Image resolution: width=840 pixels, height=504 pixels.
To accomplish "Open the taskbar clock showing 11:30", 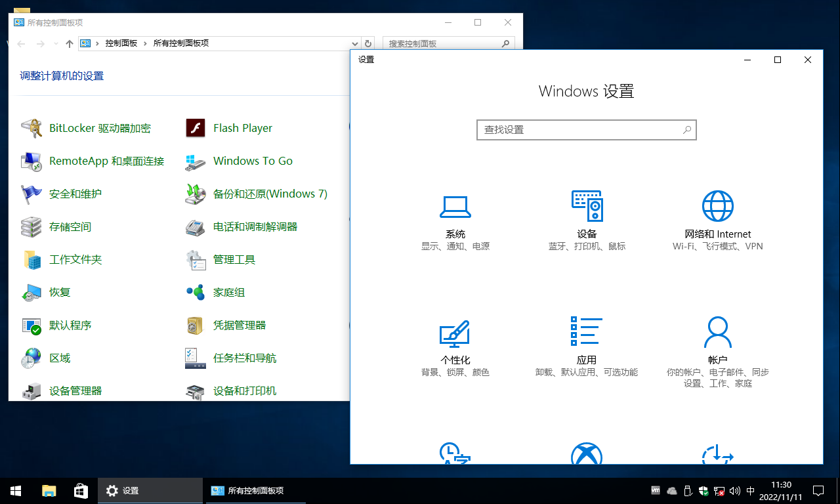I will coord(781,491).
